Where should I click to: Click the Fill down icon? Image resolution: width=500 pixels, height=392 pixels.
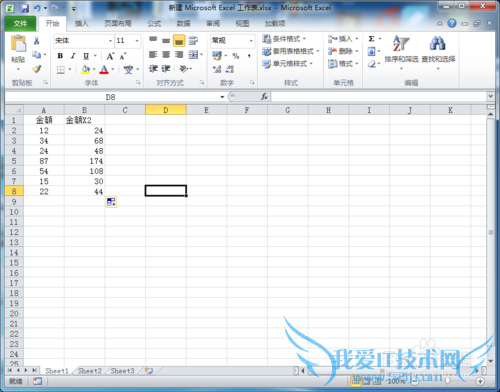371,51
